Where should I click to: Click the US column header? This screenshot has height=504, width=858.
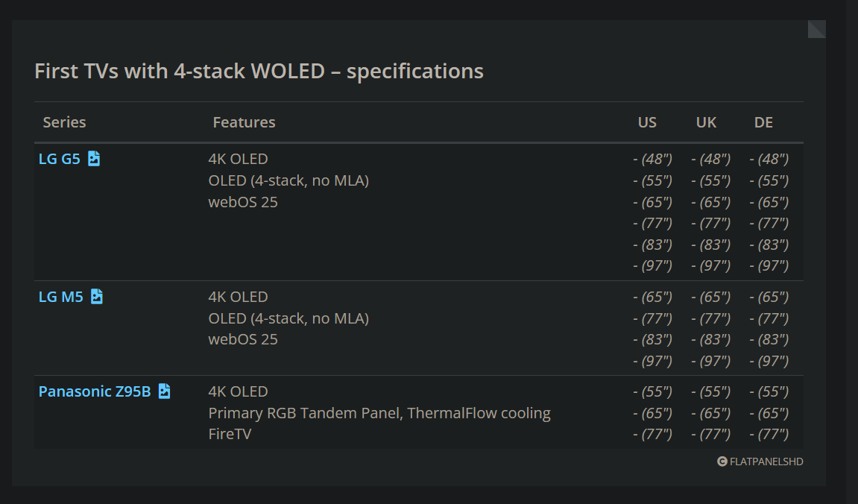tap(647, 122)
